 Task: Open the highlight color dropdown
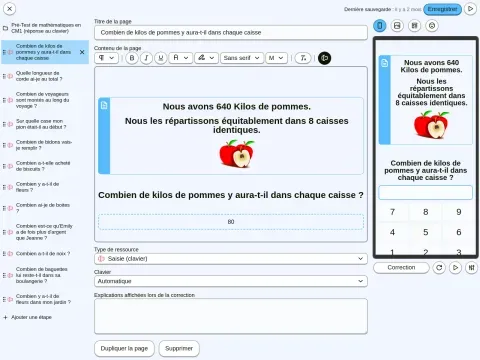coord(206,58)
